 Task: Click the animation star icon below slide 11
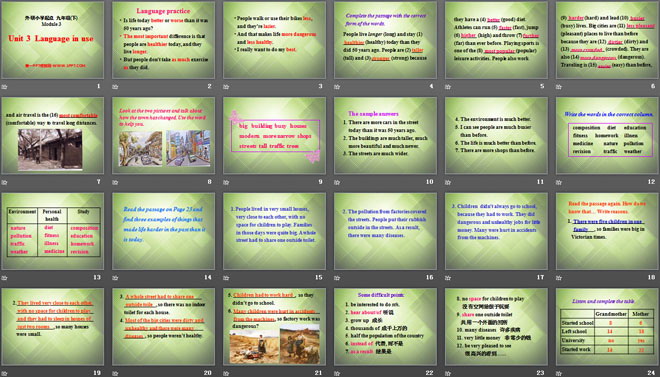(448, 183)
